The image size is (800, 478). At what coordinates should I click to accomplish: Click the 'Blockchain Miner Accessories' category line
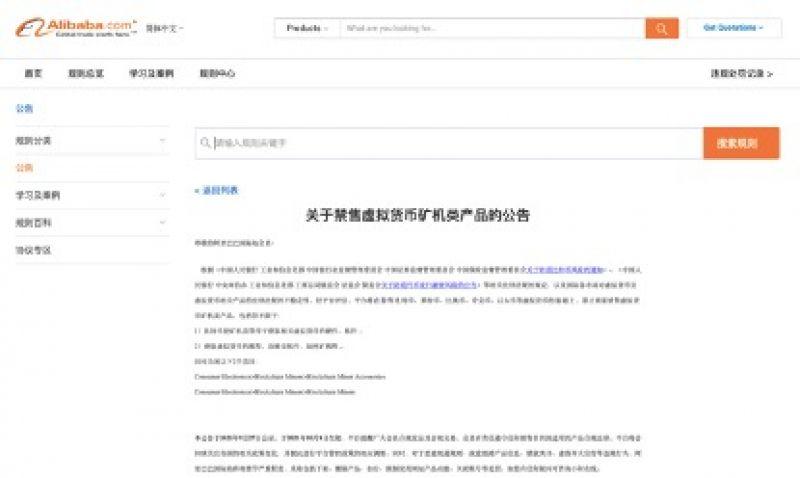tap(290, 377)
